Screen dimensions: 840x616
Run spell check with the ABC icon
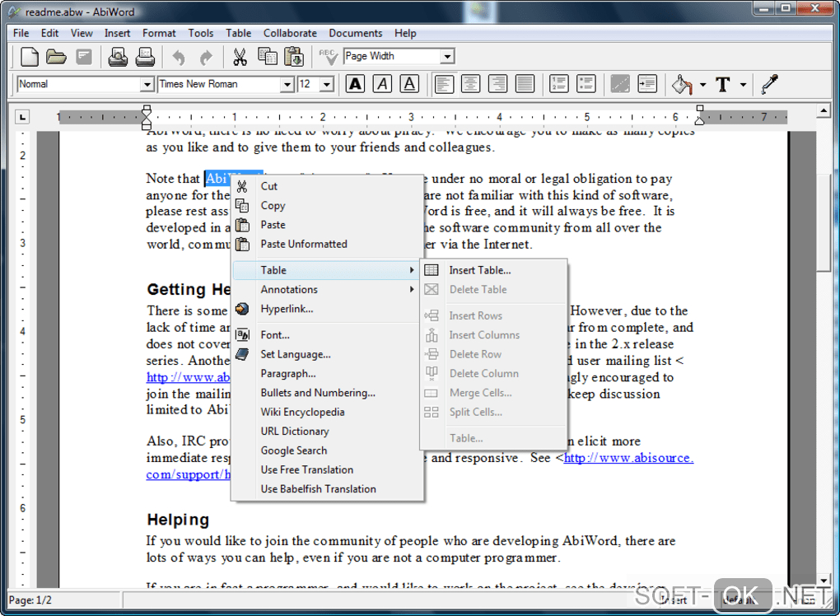click(x=328, y=56)
